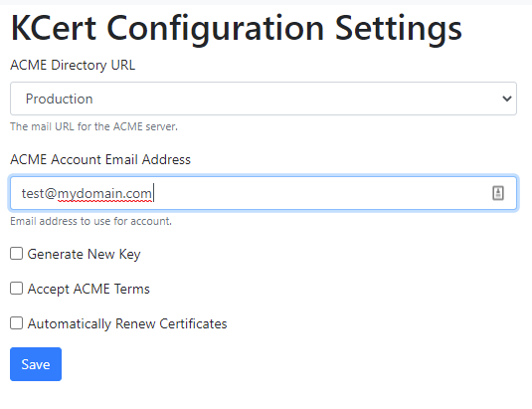Image resolution: width=532 pixels, height=409 pixels.
Task: Click the mail URL for ACME server hint
Action: coord(94,126)
